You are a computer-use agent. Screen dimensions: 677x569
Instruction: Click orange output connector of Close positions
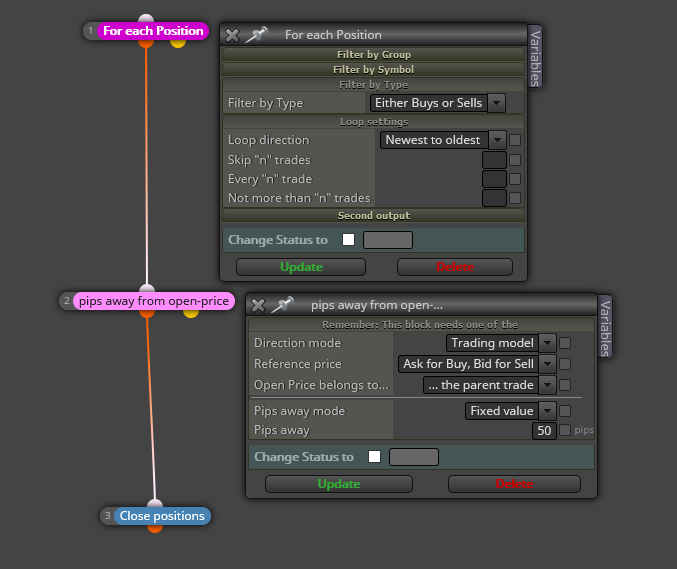click(x=155, y=528)
